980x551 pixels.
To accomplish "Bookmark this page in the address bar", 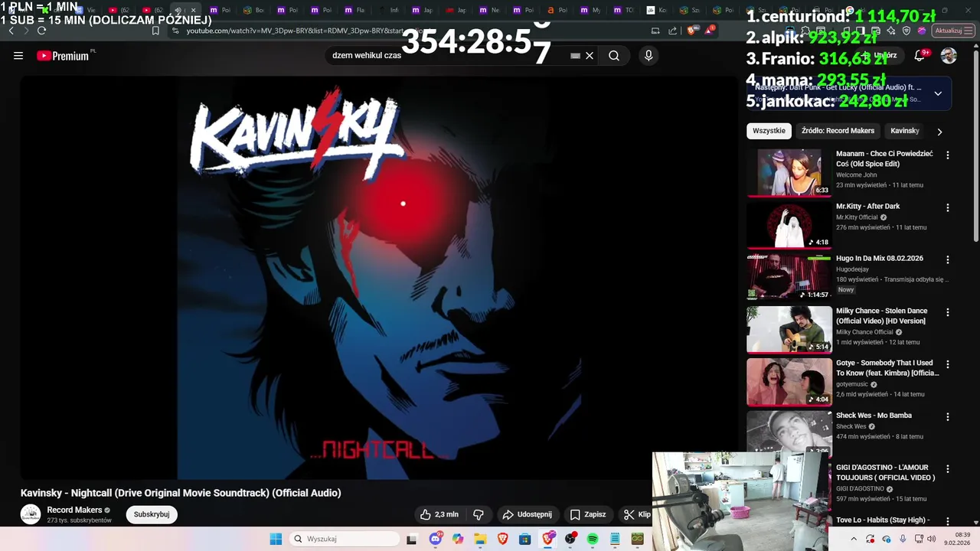I will [x=155, y=31].
